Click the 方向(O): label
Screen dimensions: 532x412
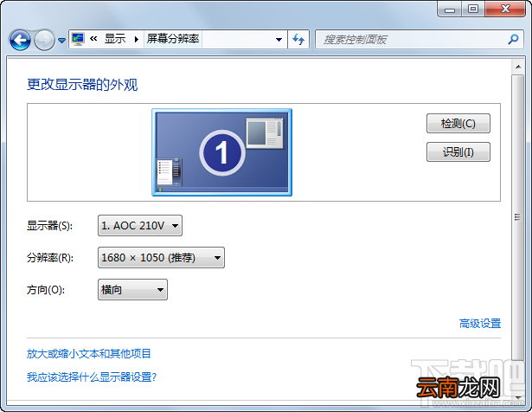coord(46,290)
